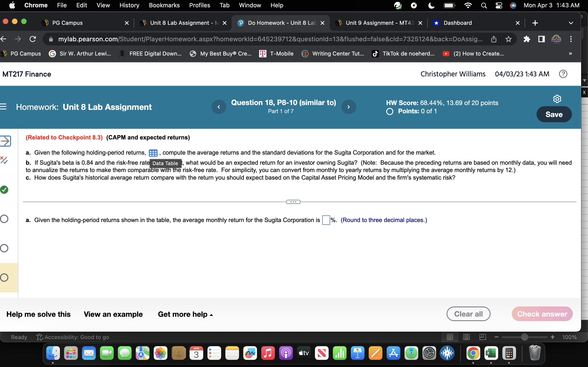Screen dimensions: 588x367
Task: Expand the ellipsis divider in the question pane
Action: (293, 202)
